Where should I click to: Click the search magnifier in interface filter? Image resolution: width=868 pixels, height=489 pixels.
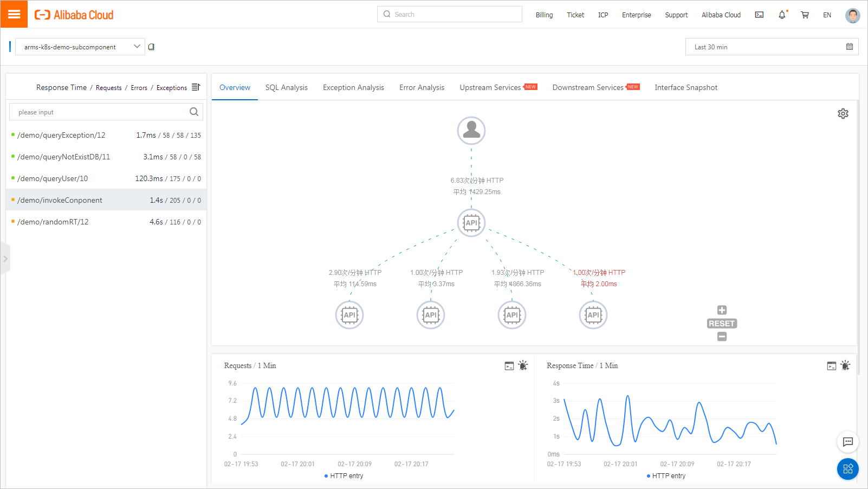pos(193,112)
